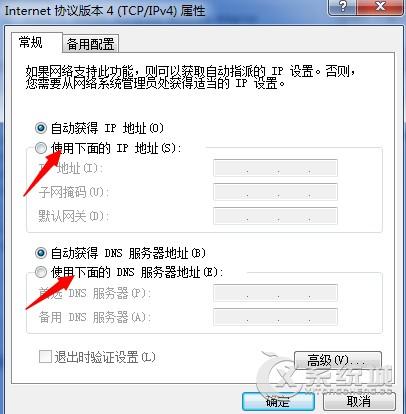
Task: Switch to the 备用配置 tab
Action: (90, 44)
